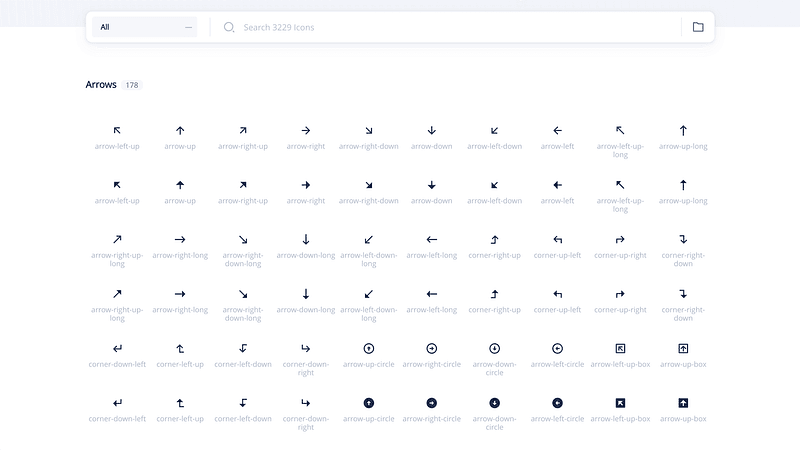Choose the thin-line corner-down-left icon

tap(117, 348)
